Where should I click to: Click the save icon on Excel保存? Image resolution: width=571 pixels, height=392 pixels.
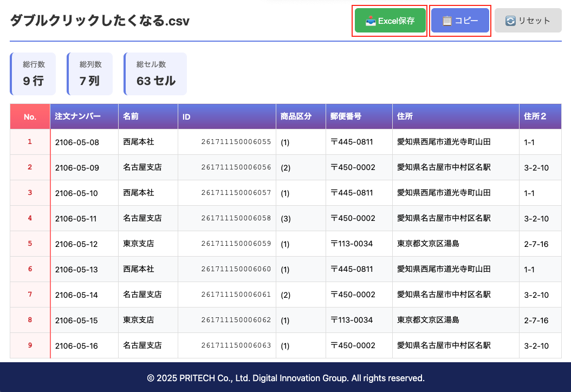pos(371,21)
